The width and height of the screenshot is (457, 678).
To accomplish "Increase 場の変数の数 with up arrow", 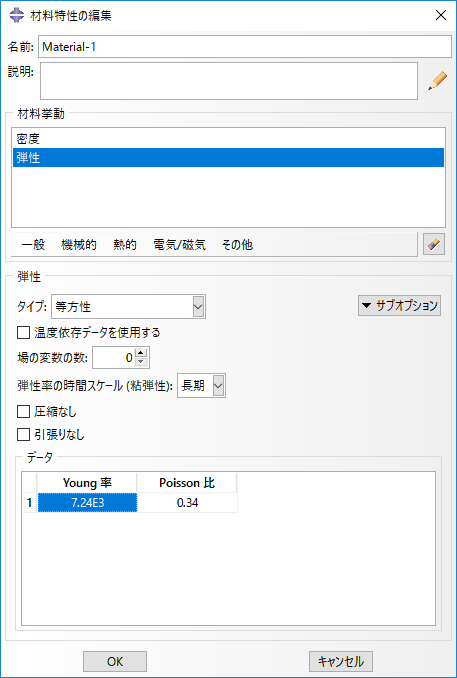I will point(141,353).
